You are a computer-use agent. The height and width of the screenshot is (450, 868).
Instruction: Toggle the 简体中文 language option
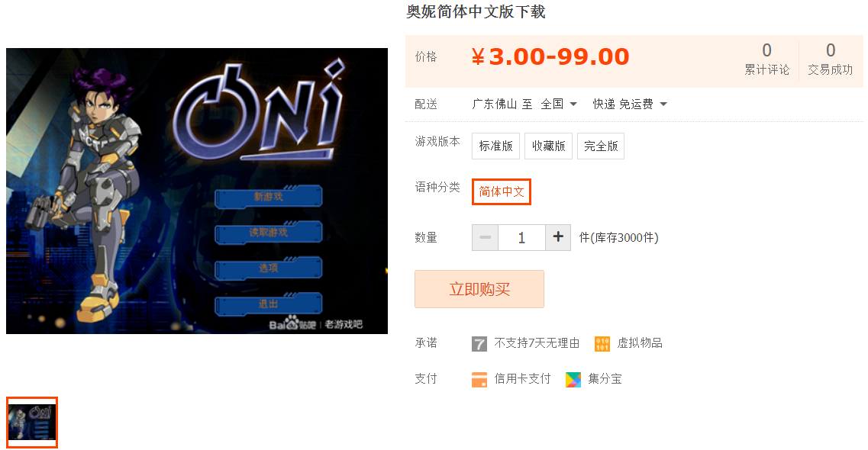tap(502, 192)
